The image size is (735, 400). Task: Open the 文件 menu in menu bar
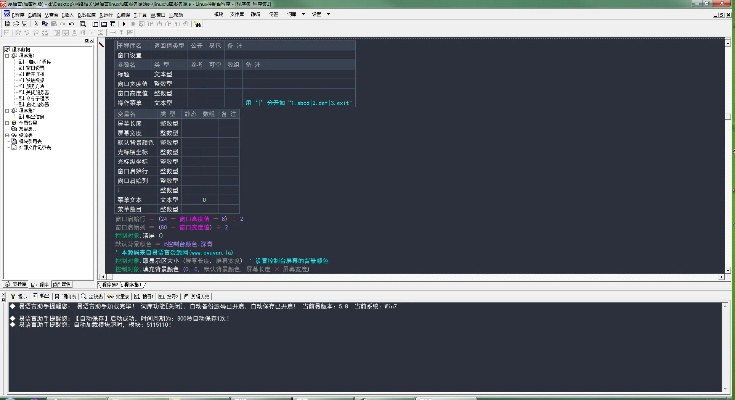[x=12, y=15]
